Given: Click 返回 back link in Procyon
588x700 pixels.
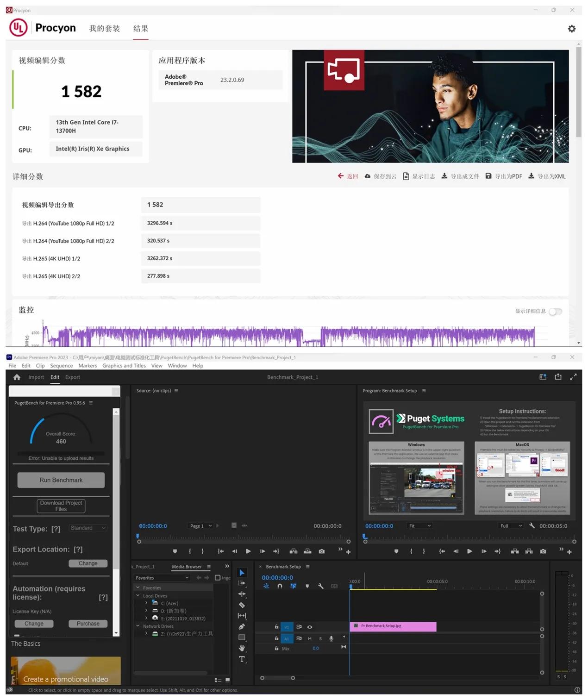Looking at the screenshot, I should click(348, 176).
